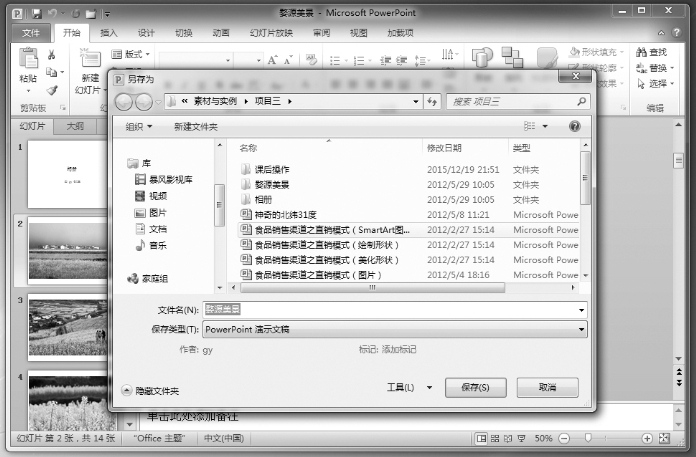Switch to the 设计 ribbon tab
696x457 pixels.
(x=146, y=33)
